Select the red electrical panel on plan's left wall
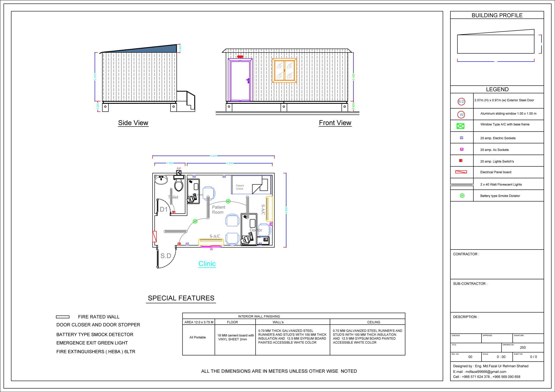 click(x=154, y=237)
